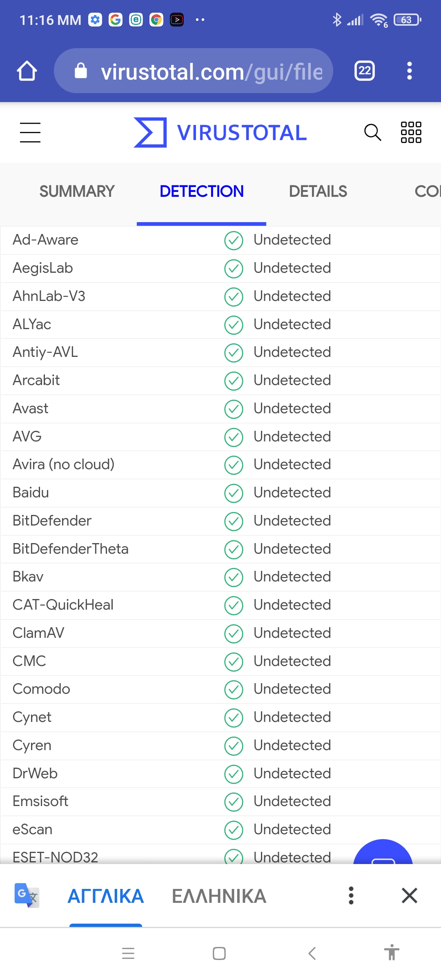The image size is (441, 980).
Task: Open the VirusTotal apps grid icon
Action: point(411,133)
